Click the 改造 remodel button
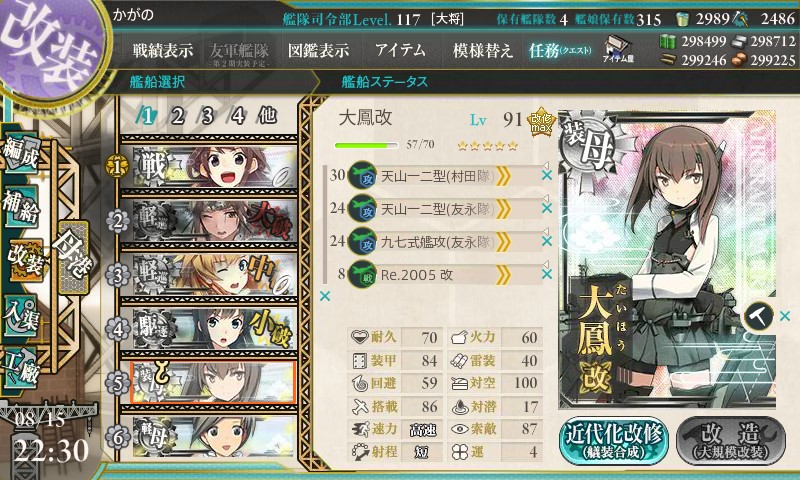 tap(731, 440)
